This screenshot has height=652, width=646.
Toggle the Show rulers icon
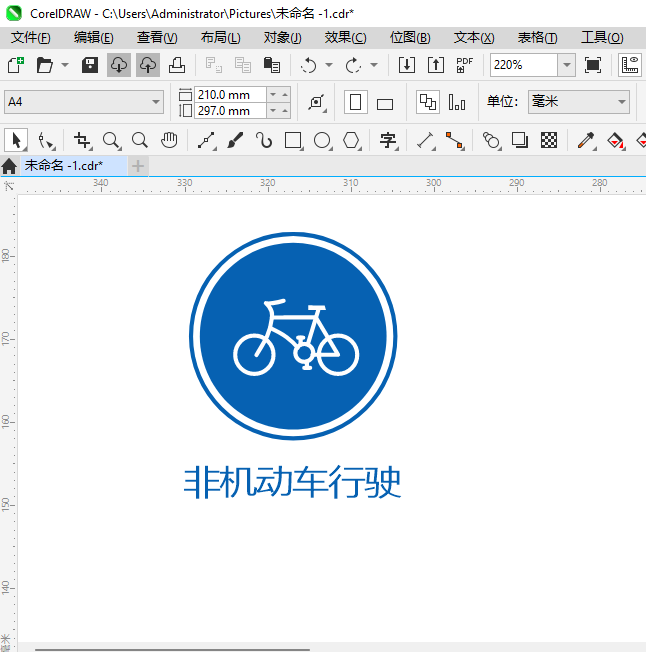click(x=629, y=65)
